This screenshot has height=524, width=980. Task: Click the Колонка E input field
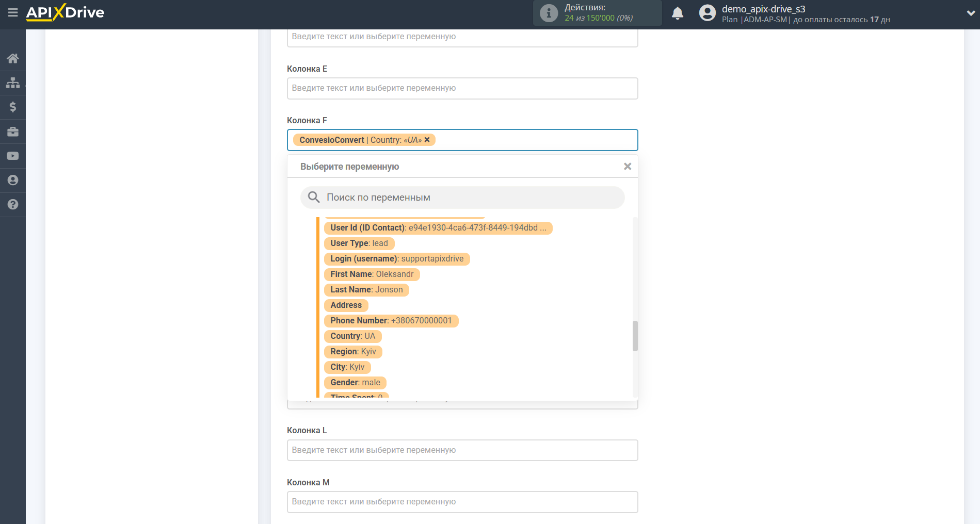[462, 88]
